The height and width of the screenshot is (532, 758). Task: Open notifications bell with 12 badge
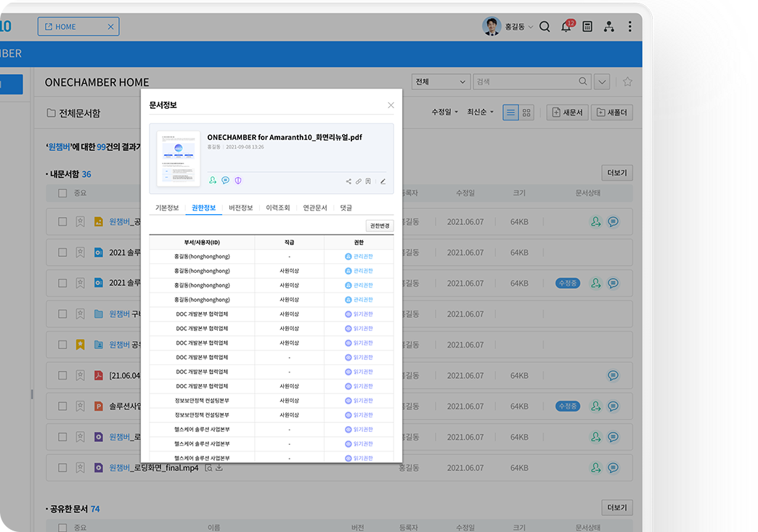[566, 27]
